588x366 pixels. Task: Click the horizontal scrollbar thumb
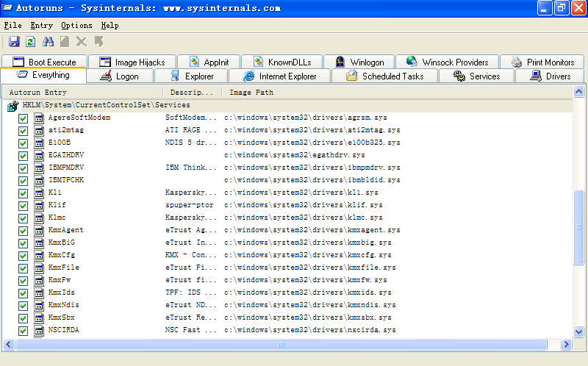pos(282,344)
